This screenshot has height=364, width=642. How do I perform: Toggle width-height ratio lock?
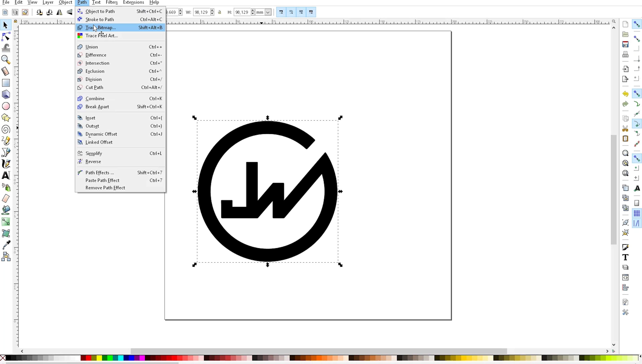coord(220,12)
